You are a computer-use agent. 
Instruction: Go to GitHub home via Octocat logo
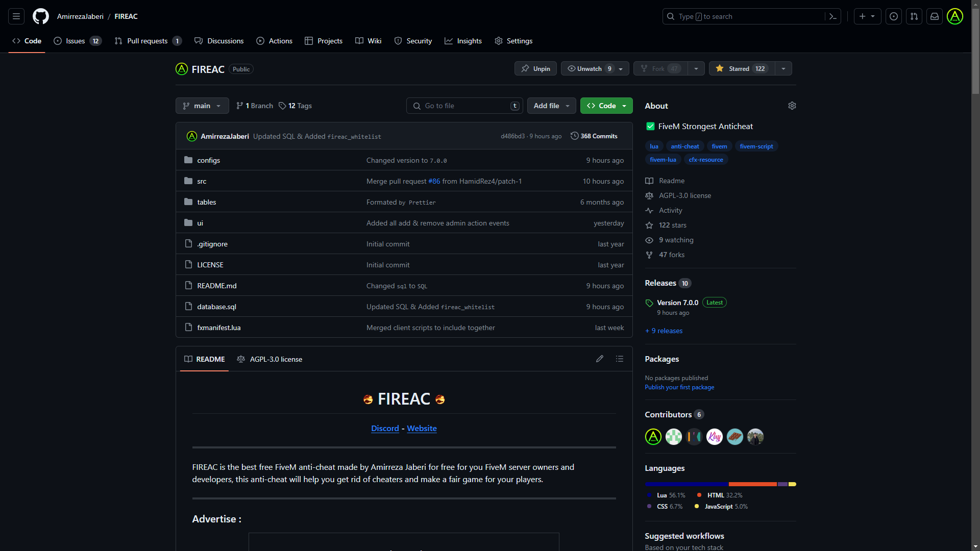41,16
